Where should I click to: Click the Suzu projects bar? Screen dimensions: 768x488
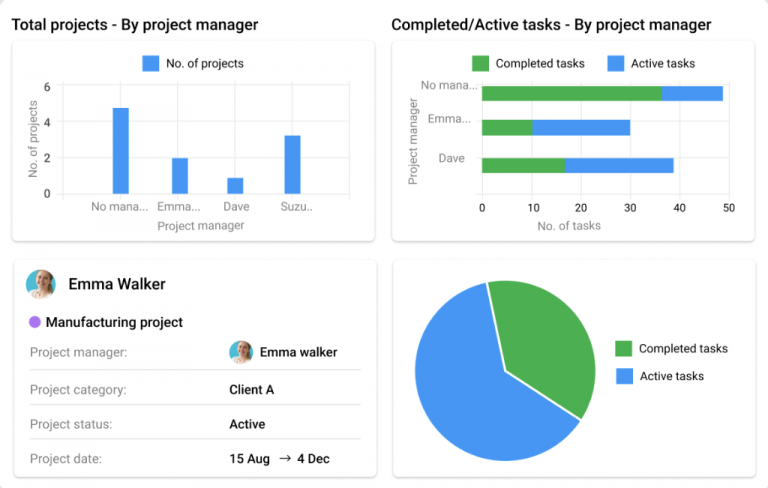coord(292,164)
